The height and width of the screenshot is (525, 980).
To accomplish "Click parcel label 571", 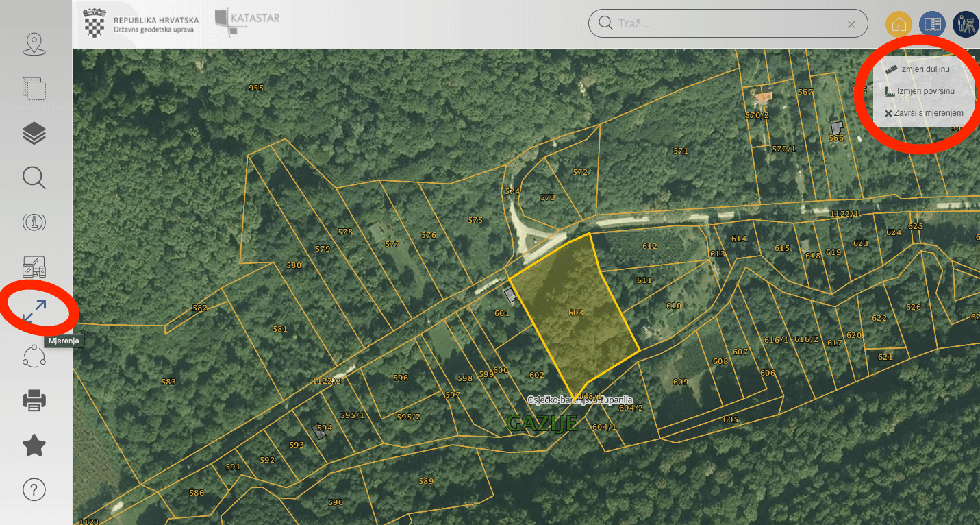I will click(x=680, y=151).
